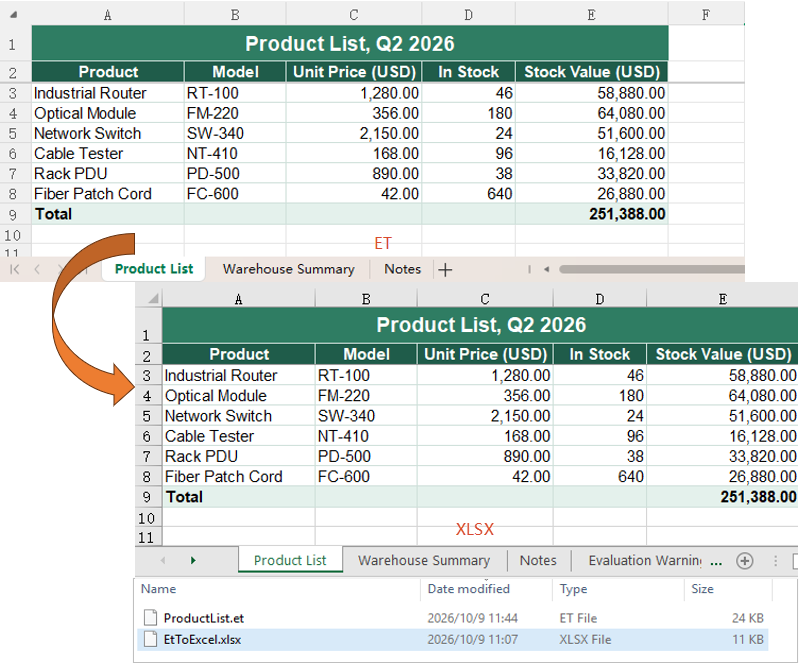Image resolution: width=802 pixels, height=663 pixels.
Task: Click the 42.00 price in XLSX sheet
Action: [485, 476]
